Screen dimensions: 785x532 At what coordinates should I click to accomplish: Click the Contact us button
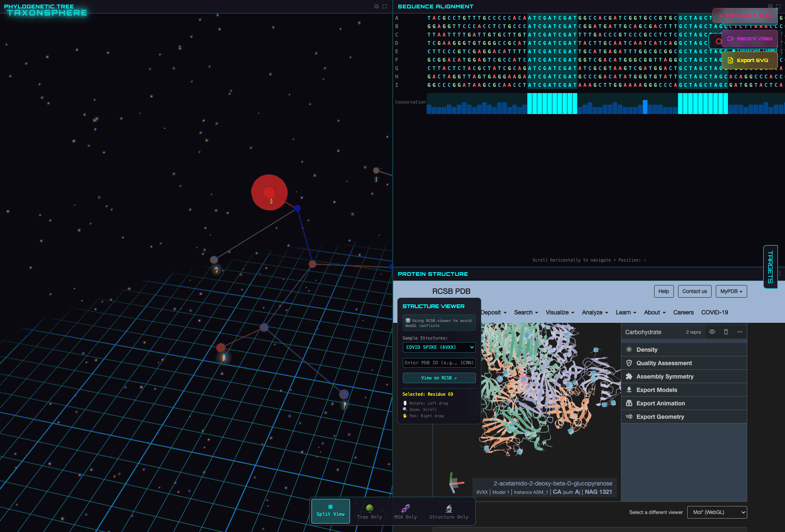pos(694,291)
